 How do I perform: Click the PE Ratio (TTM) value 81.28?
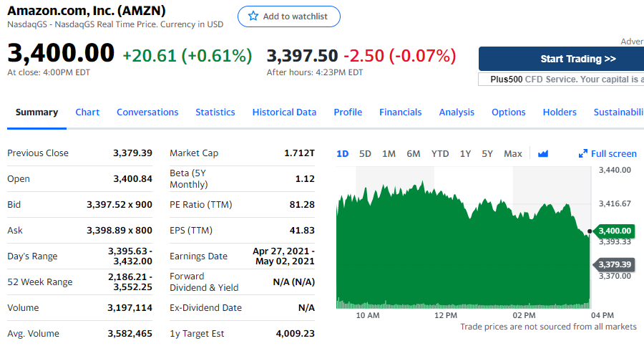pyautogui.click(x=302, y=204)
